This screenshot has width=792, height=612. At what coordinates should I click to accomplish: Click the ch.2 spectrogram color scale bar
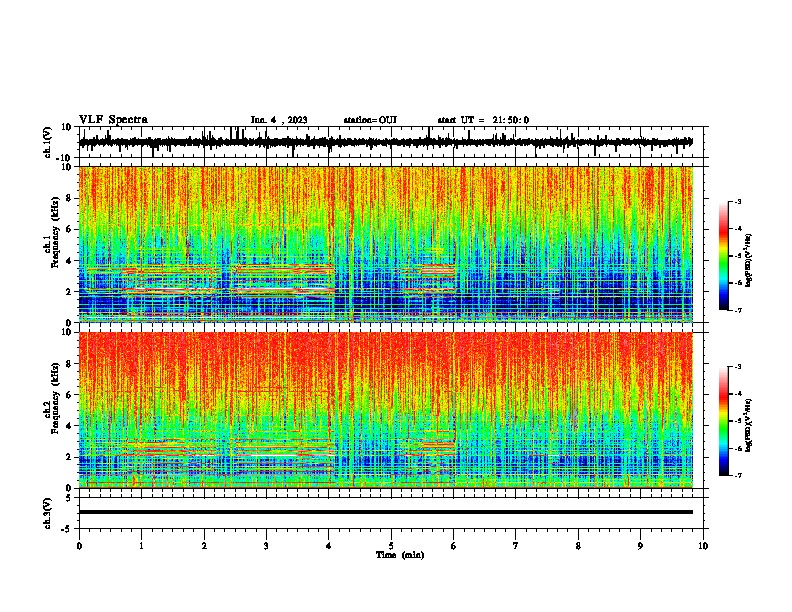723,421
